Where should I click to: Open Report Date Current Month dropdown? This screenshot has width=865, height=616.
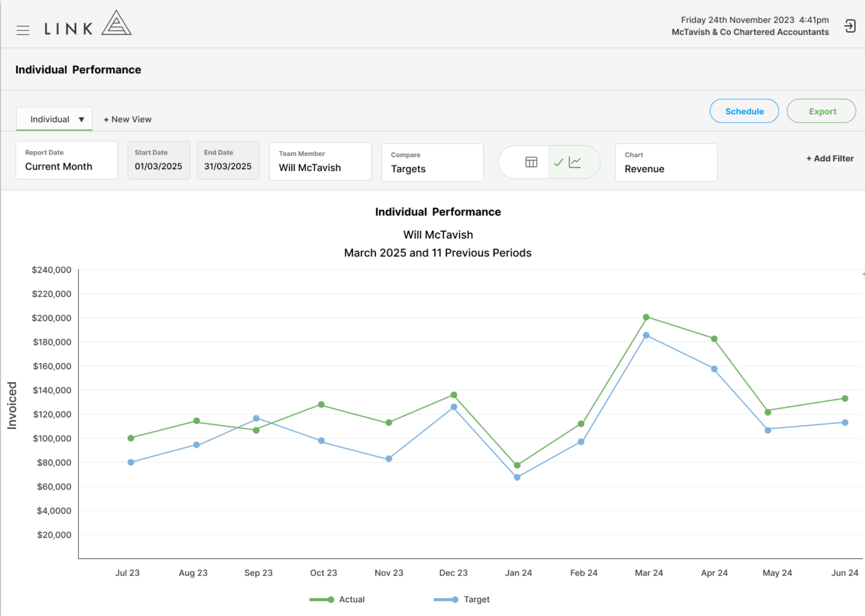pos(66,160)
